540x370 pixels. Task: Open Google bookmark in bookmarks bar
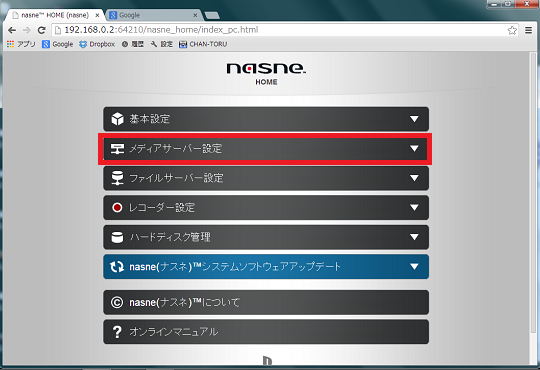58,44
